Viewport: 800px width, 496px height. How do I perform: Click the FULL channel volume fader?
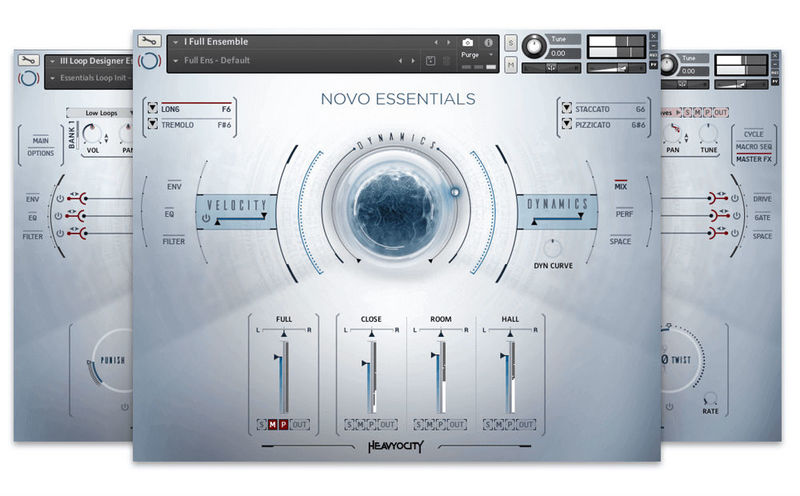tap(282, 378)
